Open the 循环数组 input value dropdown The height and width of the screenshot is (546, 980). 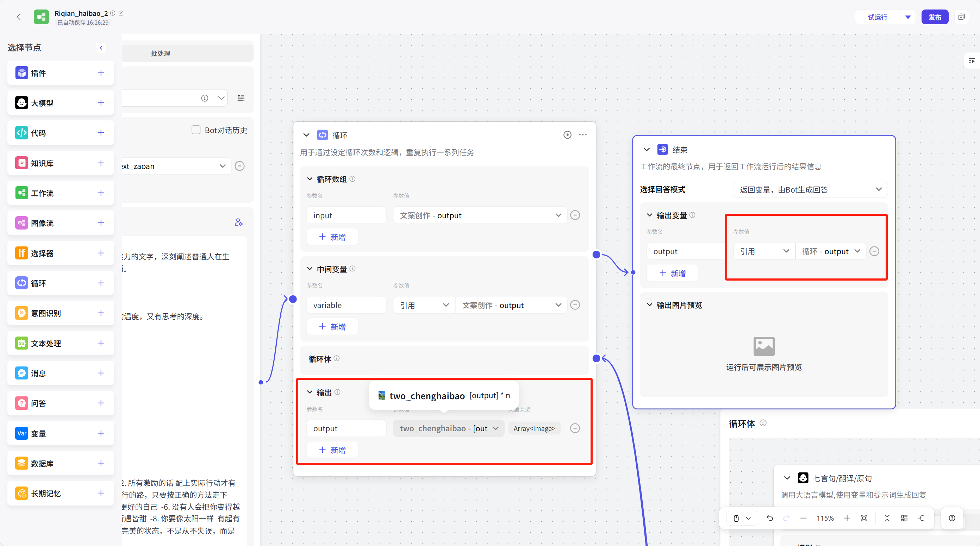[x=480, y=215]
